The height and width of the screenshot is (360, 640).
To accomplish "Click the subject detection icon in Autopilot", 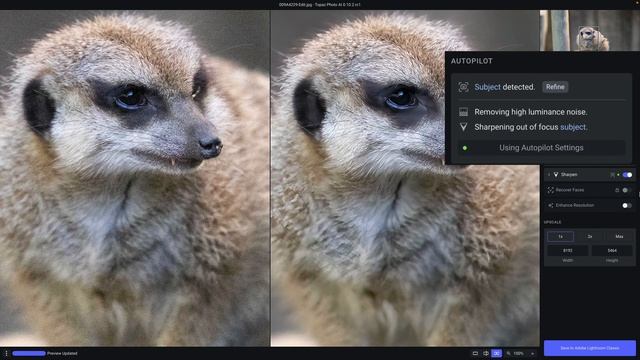I will [463, 87].
